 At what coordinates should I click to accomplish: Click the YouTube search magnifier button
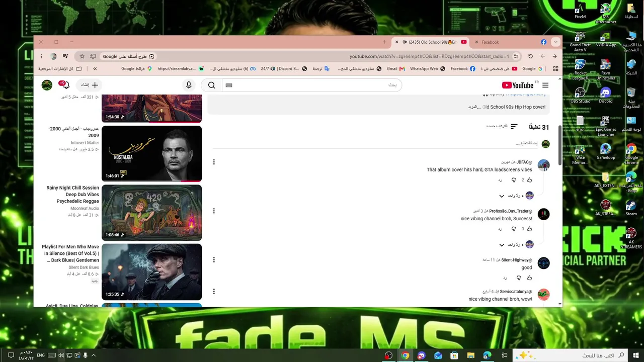point(212,85)
